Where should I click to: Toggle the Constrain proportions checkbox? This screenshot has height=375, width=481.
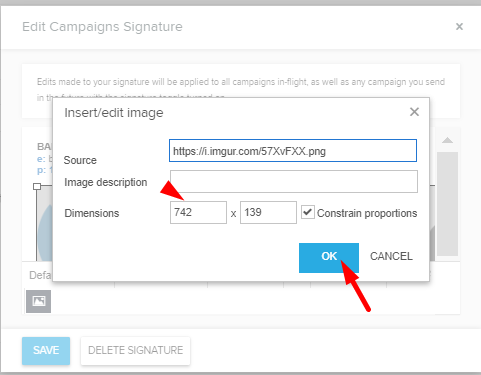click(308, 212)
